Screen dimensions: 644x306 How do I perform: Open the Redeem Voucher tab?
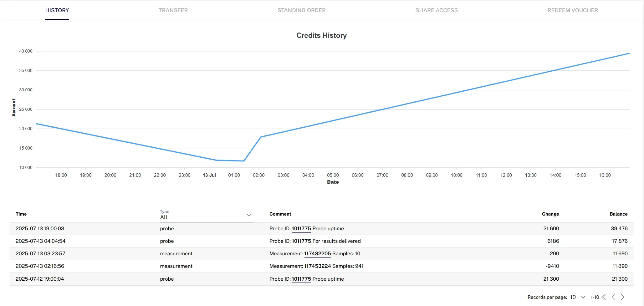573,10
